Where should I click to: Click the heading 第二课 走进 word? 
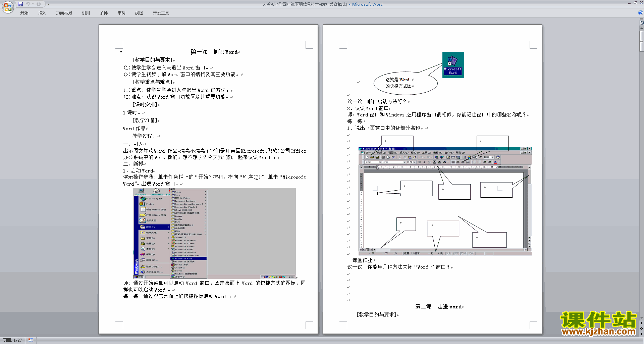(439, 307)
